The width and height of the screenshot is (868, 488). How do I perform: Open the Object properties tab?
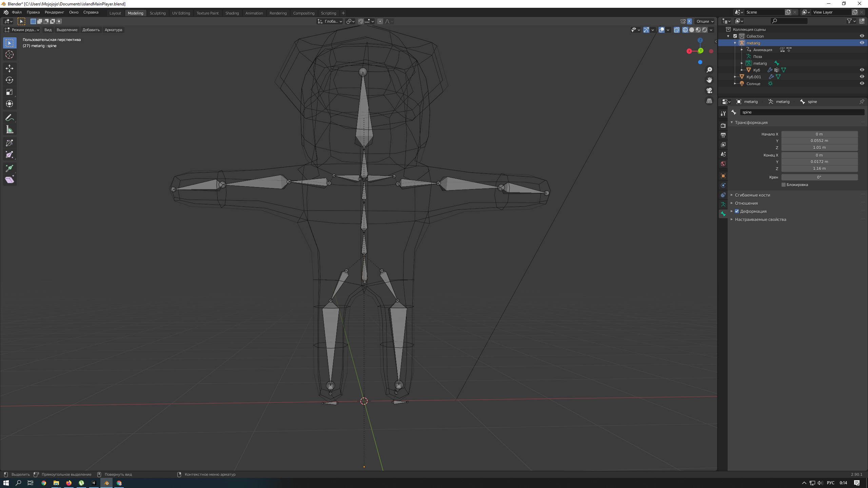point(723,176)
